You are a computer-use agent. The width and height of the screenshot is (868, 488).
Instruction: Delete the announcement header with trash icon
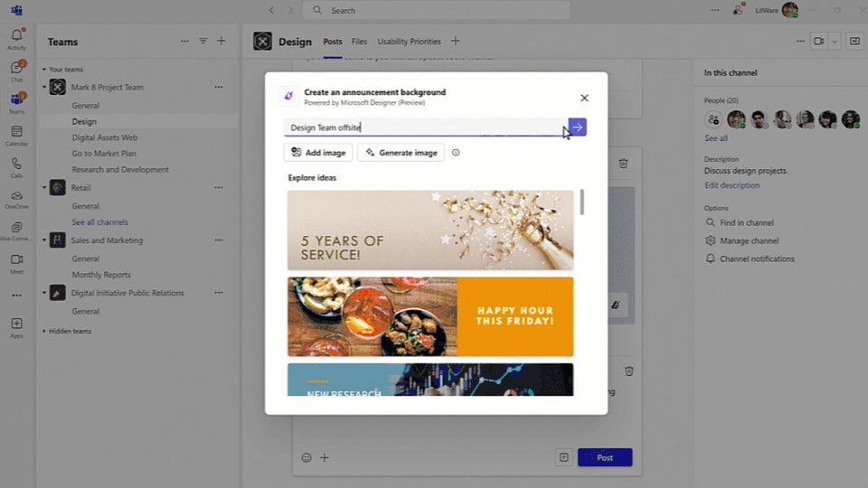pyautogui.click(x=623, y=164)
